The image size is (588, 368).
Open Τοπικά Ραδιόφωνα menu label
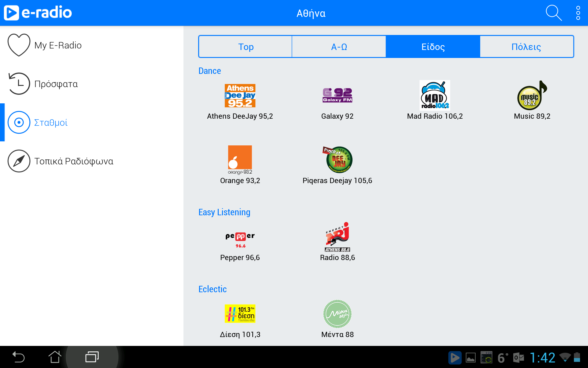click(x=74, y=161)
